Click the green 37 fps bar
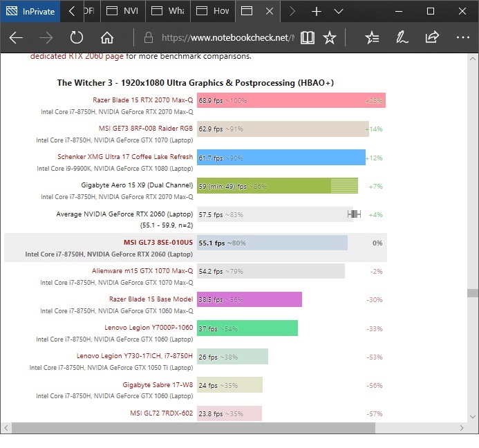 coord(247,328)
